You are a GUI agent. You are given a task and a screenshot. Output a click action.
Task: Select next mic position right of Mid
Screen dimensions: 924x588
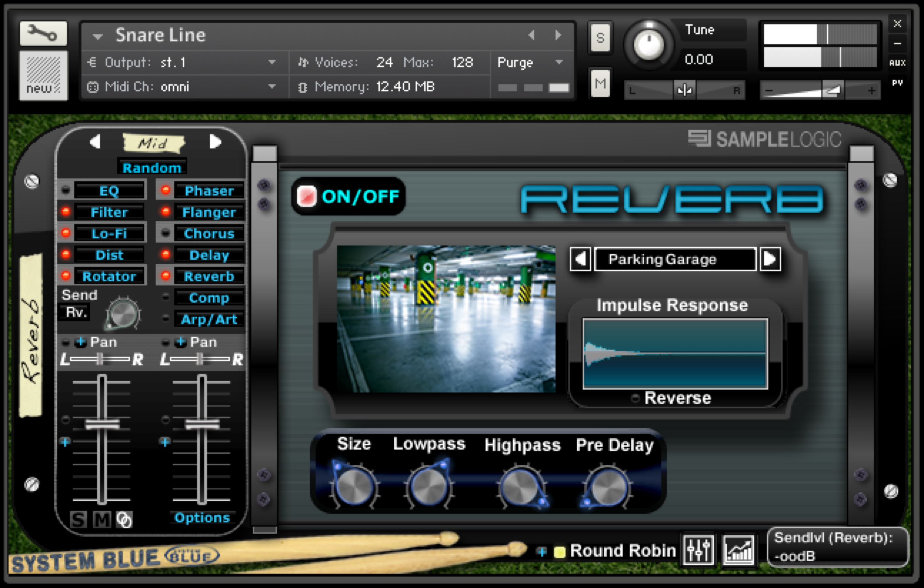point(215,142)
